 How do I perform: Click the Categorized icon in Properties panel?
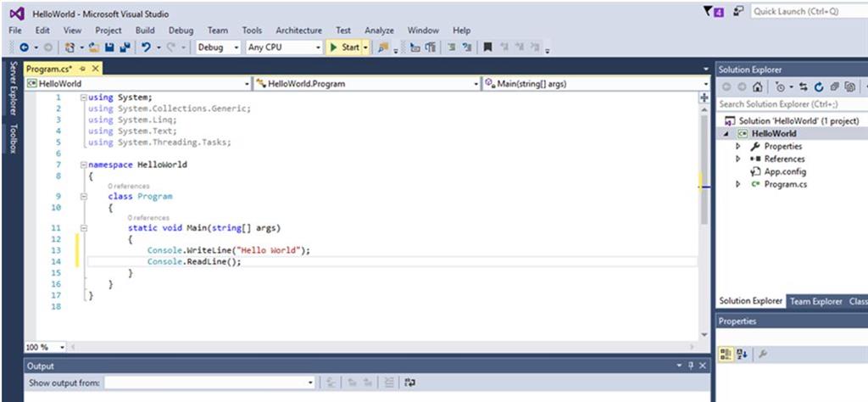tap(726, 354)
